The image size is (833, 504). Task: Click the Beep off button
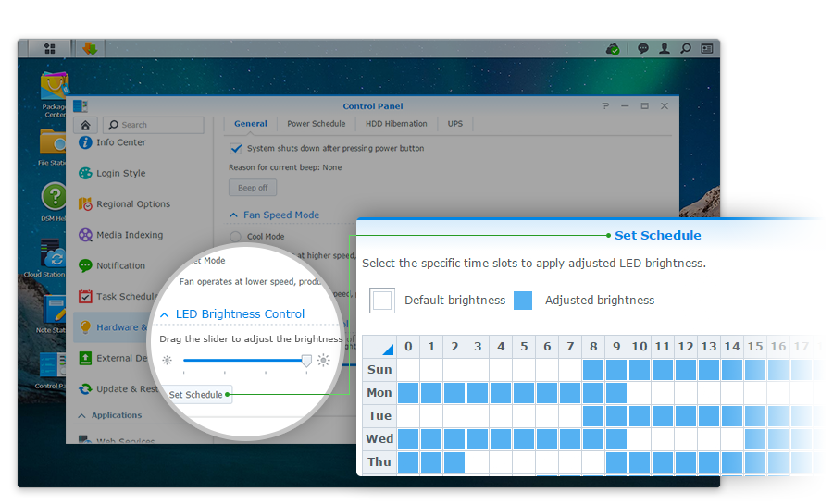252,188
